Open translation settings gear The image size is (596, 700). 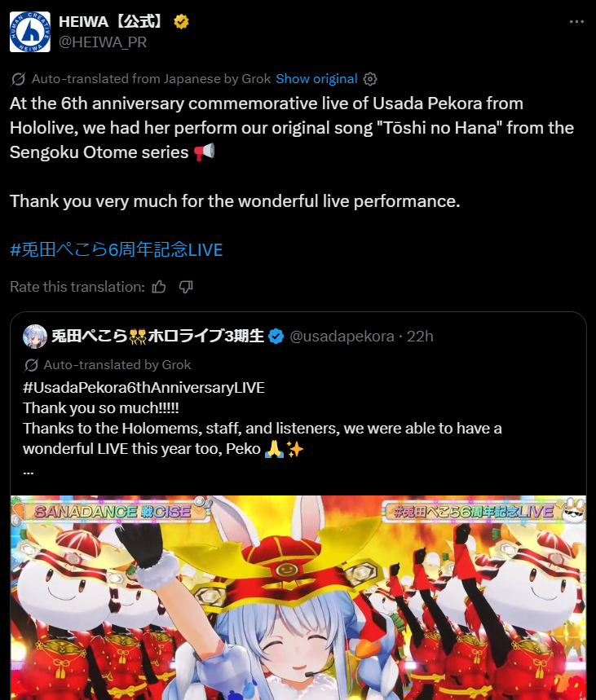click(x=370, y=79)
